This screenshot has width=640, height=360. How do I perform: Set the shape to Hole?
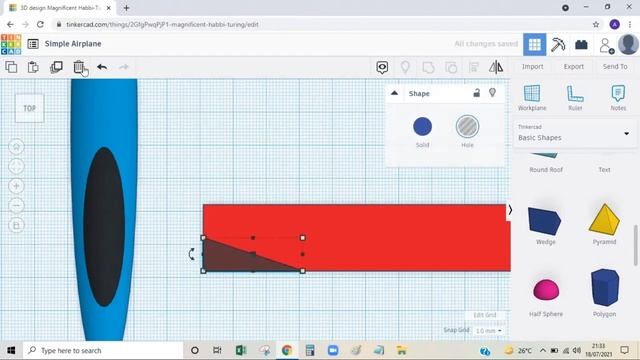pos(467,126)
